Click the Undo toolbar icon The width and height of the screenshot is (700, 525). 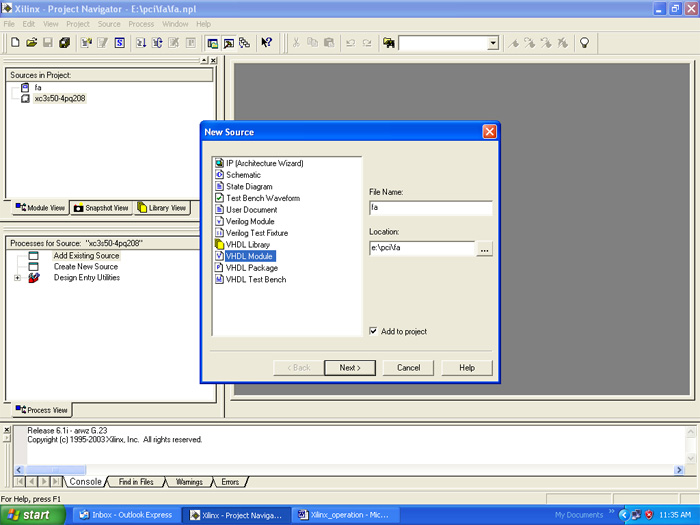pos(350,43)
